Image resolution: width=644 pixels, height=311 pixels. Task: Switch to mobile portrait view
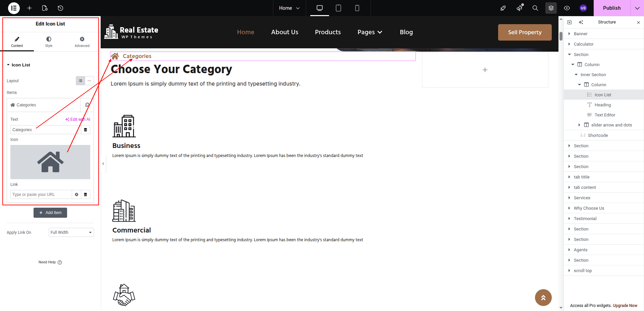pos(357,8)
